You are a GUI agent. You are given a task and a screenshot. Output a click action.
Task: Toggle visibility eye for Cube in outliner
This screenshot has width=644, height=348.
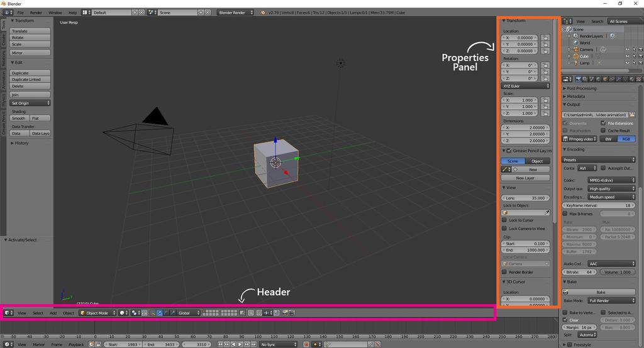pyautogui.click(x=627, y=57)
